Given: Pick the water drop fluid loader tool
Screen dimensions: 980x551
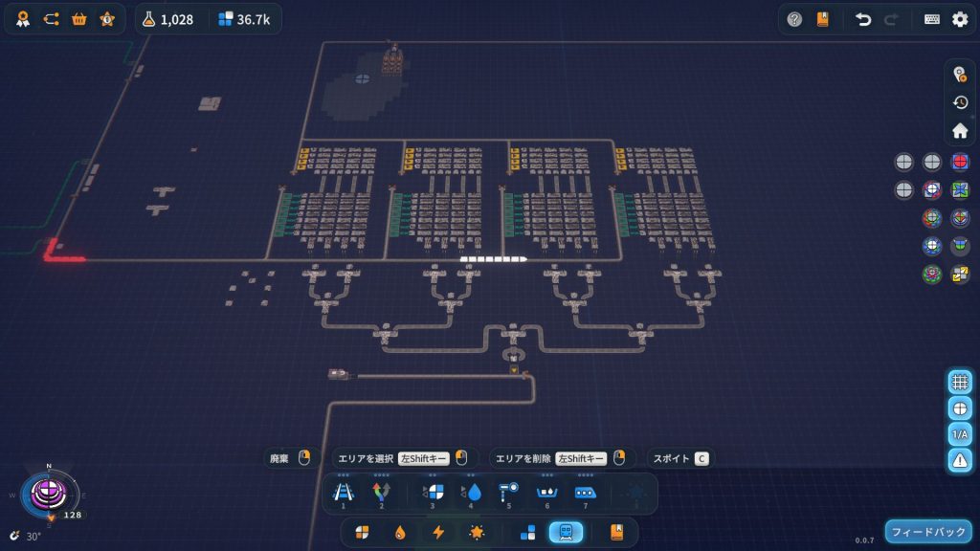Looking at the screenshot, I should tap(472, 493).
